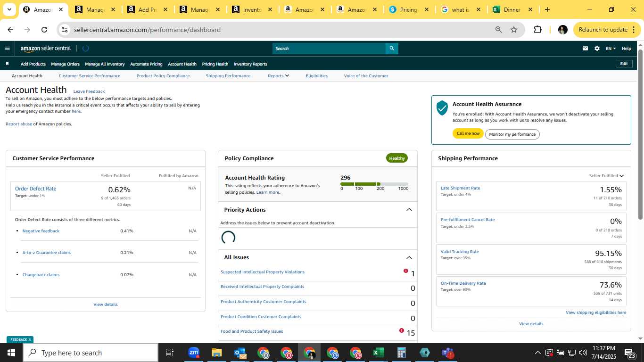Image resolution: width=644 pixels, height=362 pixels.
Task: Click the red alert icon beside Suspected Intellectual Property Violations
Action: tap(406, 271)
